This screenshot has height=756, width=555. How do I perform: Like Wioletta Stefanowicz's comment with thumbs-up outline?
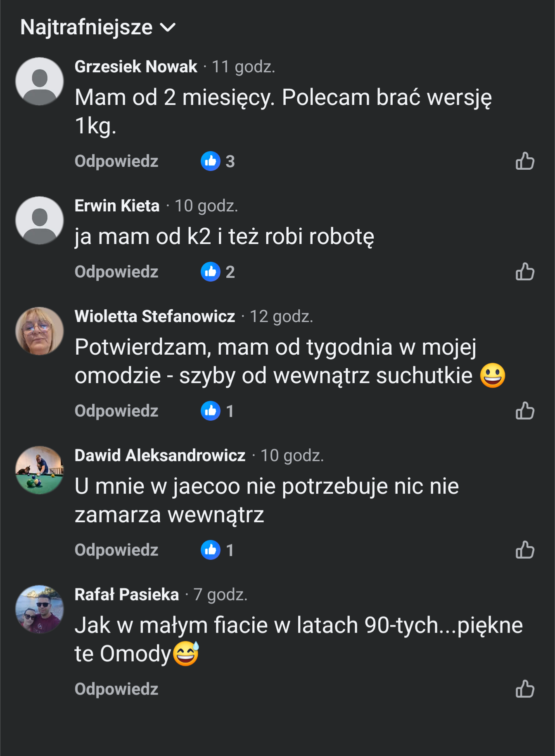coord(525,411)
